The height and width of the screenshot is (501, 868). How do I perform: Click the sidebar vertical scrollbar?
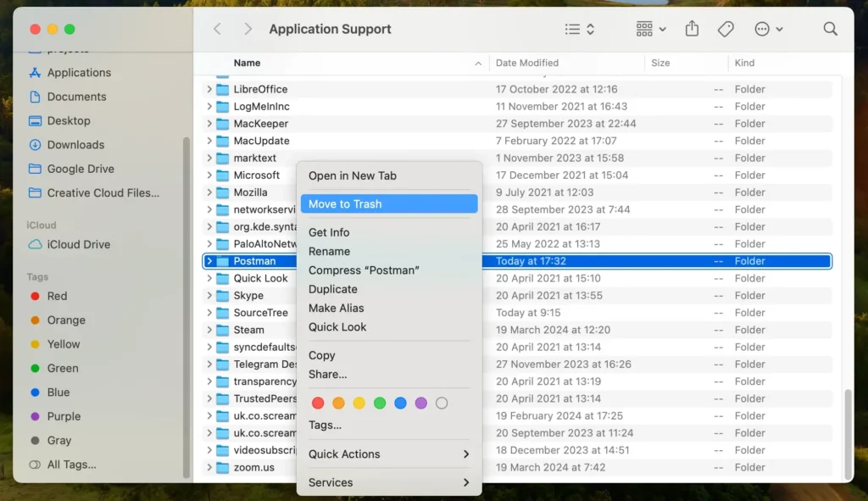click(x=186, y=307)
